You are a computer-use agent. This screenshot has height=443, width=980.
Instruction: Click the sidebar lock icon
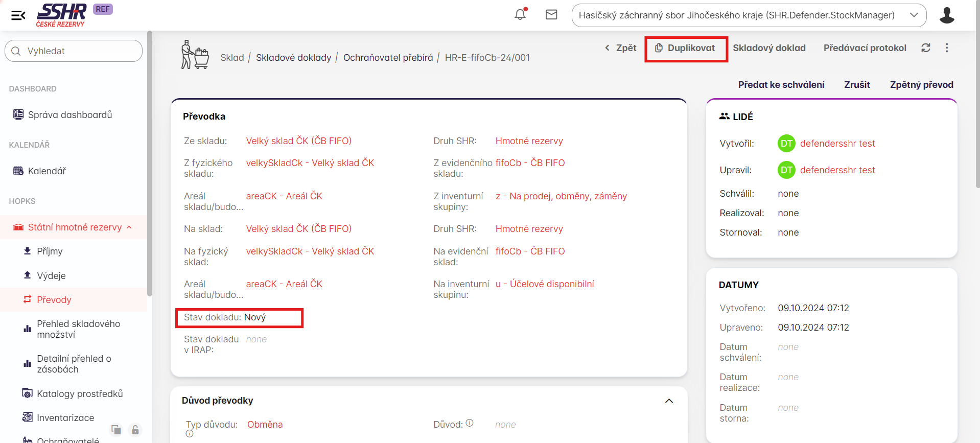click(x=135, y=430)
